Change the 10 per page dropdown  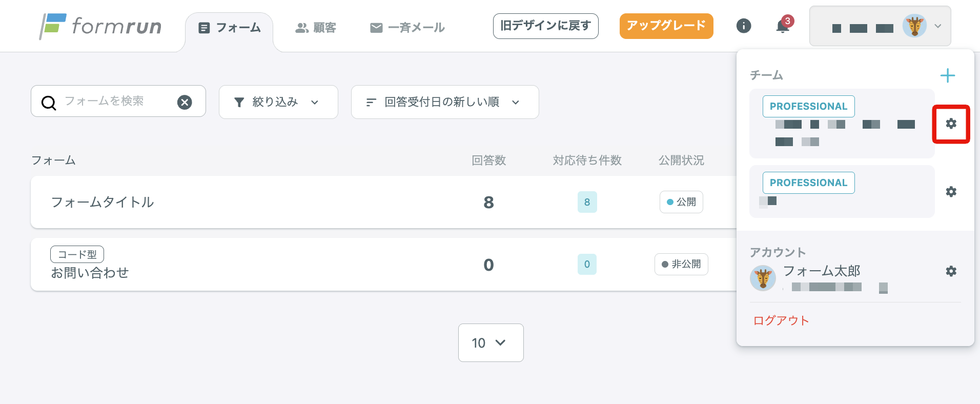[x=491, y=342]
